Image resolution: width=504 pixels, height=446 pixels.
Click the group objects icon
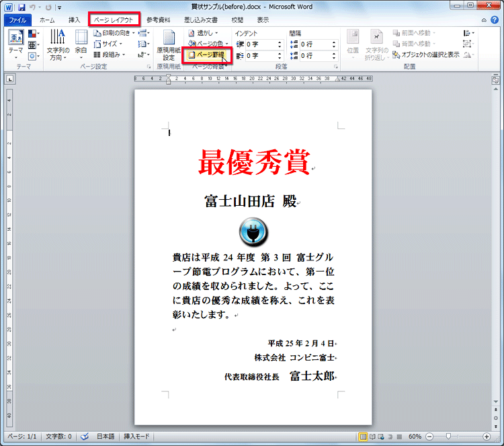[468, 44]
